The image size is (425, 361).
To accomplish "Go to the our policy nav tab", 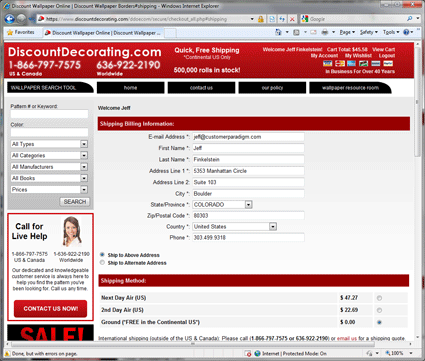I will point(272,88).
